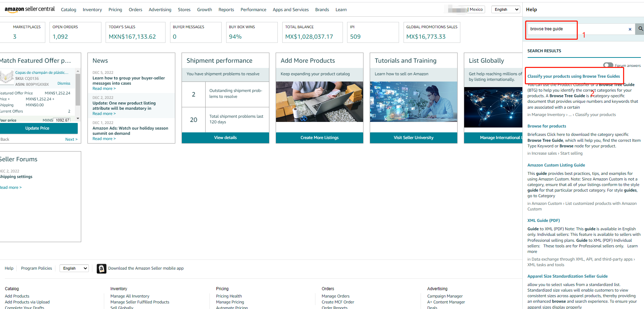Open Apparel Size Standardization Seller Guide result
Viewport: 644px width, 309px height.
(x=567, y=276)
